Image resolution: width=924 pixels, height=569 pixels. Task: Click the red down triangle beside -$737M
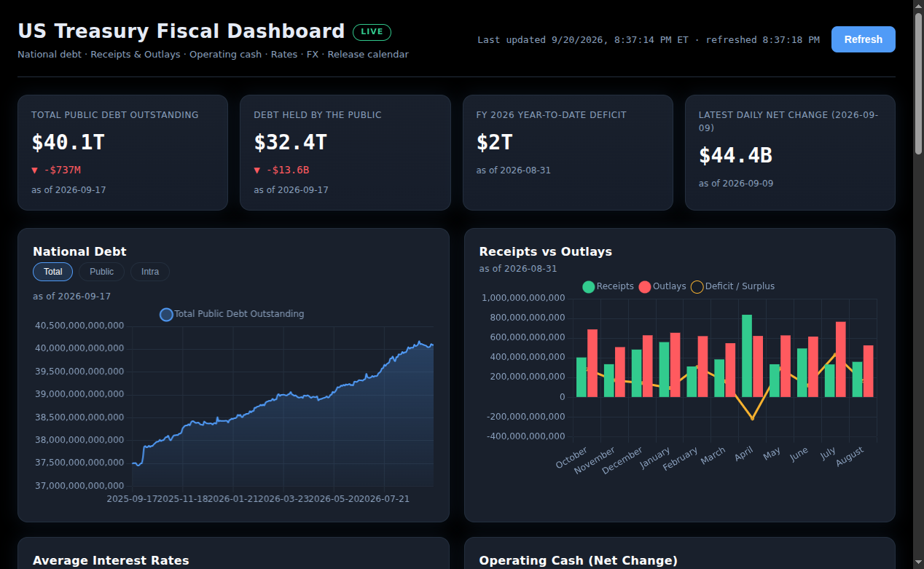click(35, 170)
